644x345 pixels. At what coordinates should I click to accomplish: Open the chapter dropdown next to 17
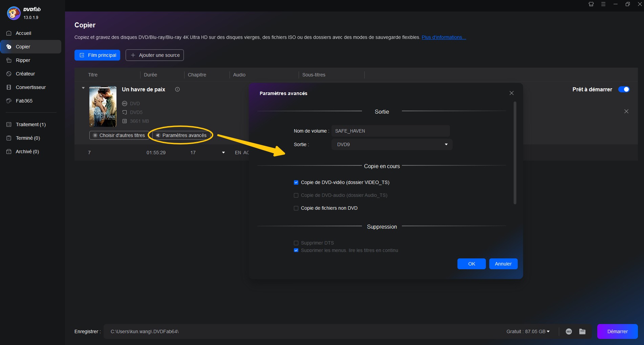point(223,153)
